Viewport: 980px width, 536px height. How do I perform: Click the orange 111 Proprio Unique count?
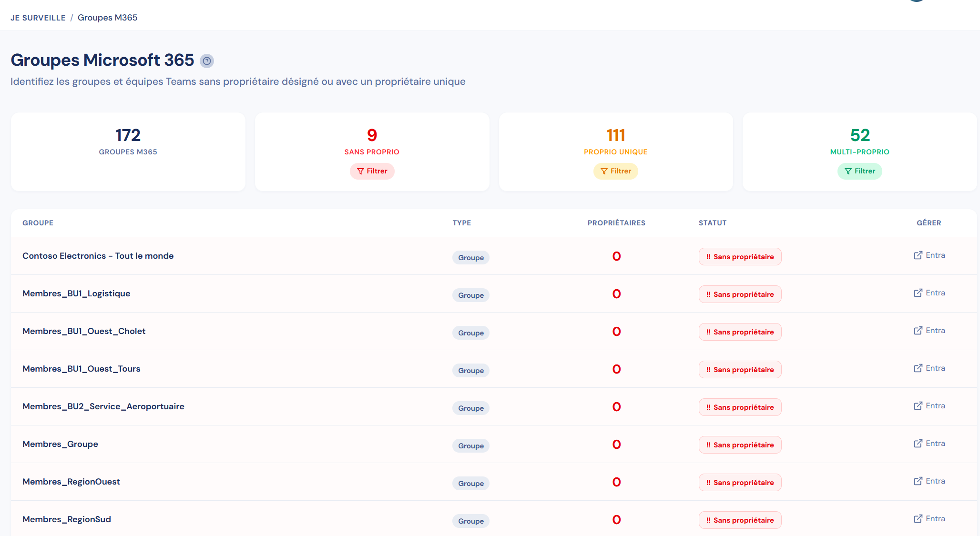616,135
